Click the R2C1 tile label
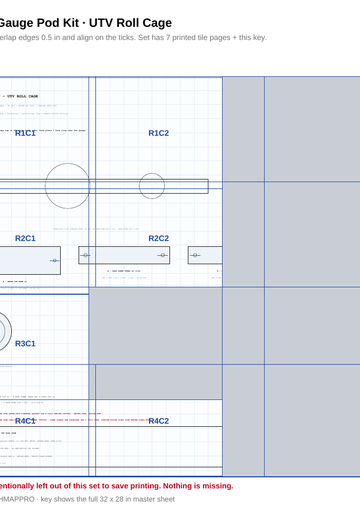Screen dimensions: 360x520 [25, 238]
